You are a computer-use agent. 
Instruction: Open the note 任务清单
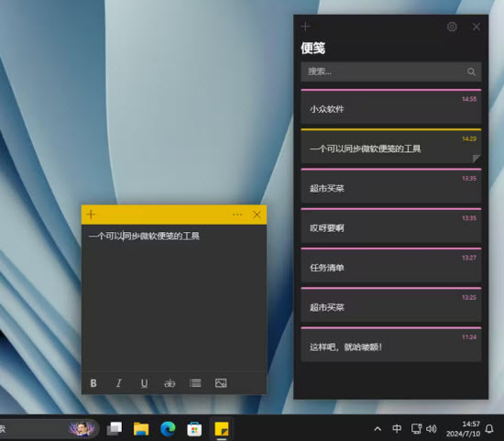point(391,265)
